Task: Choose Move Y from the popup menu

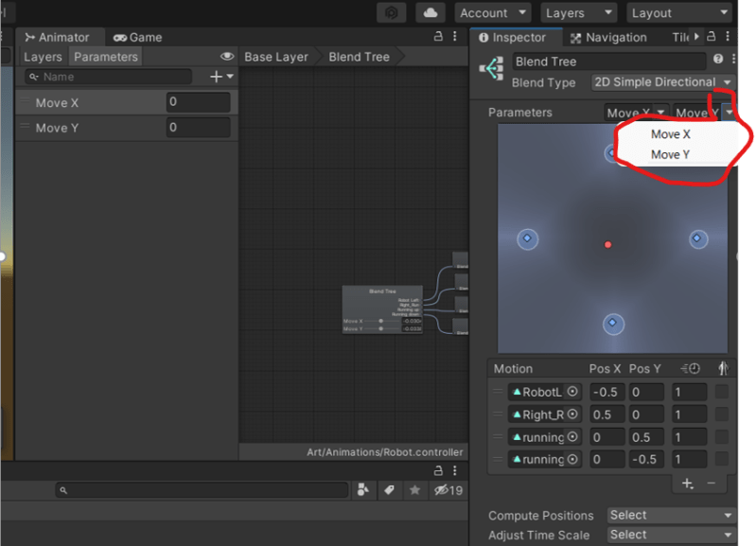Action: point(671,154)
